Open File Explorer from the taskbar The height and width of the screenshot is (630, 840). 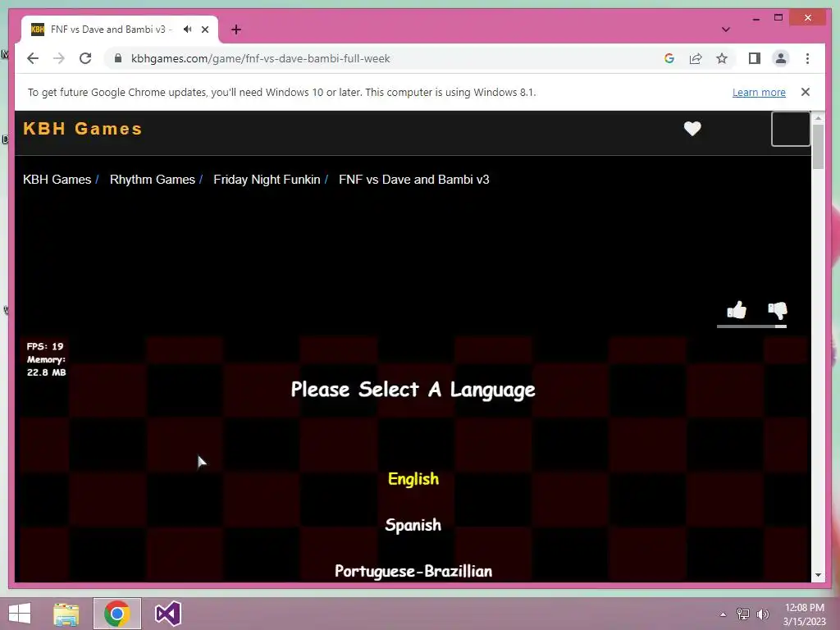[66, 614]
